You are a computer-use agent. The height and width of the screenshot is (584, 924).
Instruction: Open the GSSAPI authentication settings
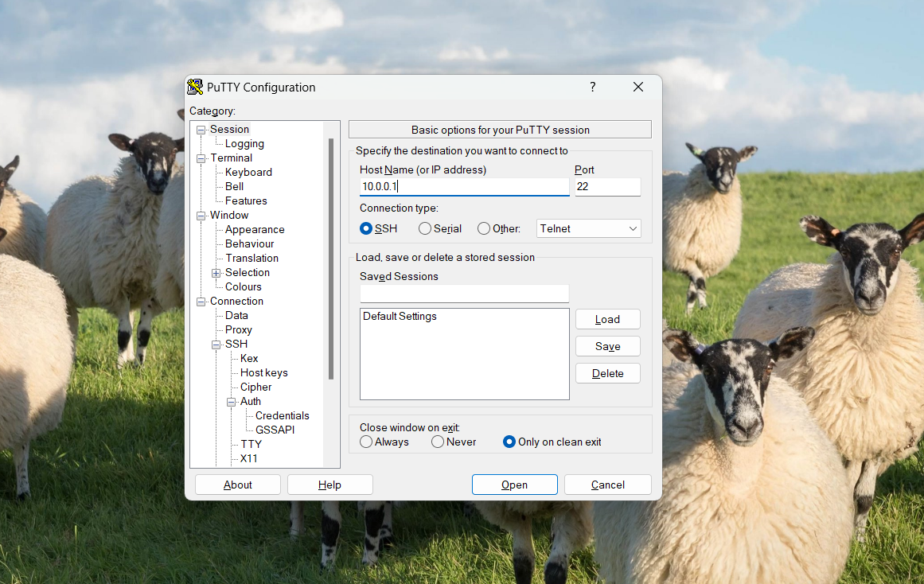275,430
